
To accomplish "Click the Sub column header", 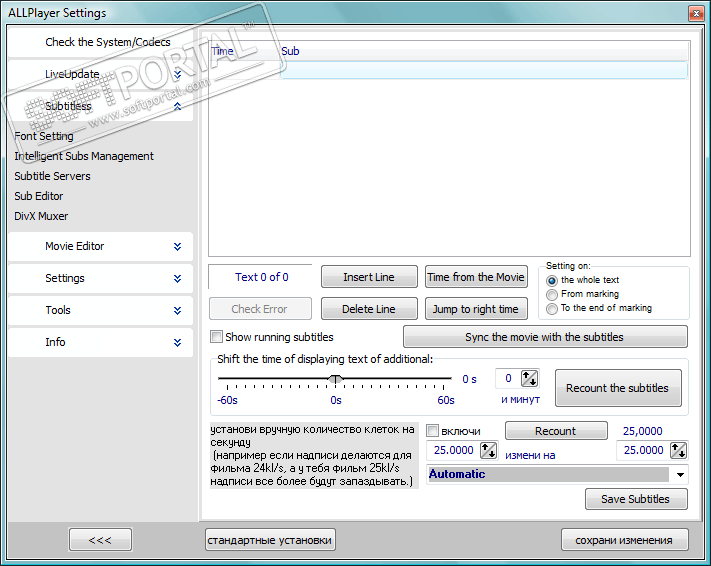I will (484, 51).
